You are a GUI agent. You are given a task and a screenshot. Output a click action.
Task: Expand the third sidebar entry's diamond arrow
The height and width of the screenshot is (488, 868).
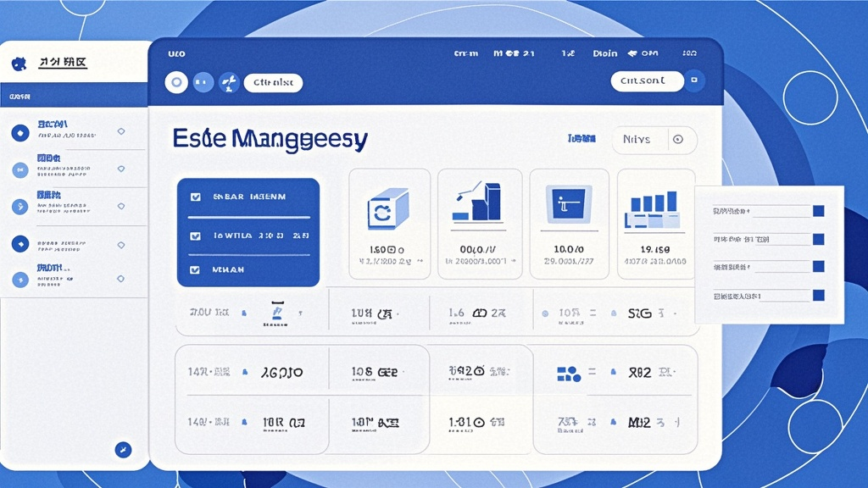121,207
